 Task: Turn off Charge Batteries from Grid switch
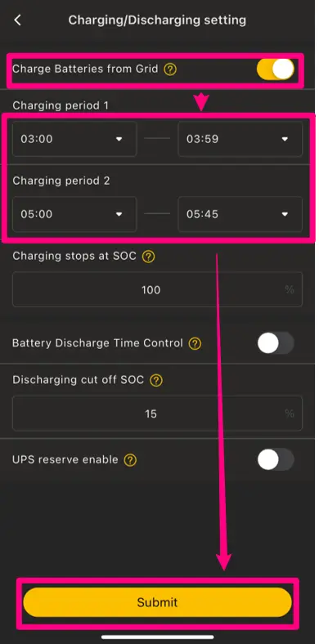[276, 69]
